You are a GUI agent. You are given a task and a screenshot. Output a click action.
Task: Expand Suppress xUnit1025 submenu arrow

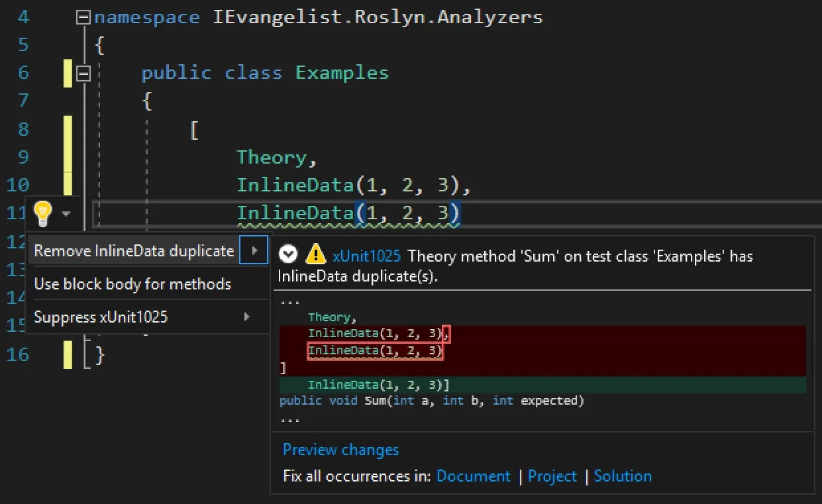pyautogui.click(x=246, y=317)
